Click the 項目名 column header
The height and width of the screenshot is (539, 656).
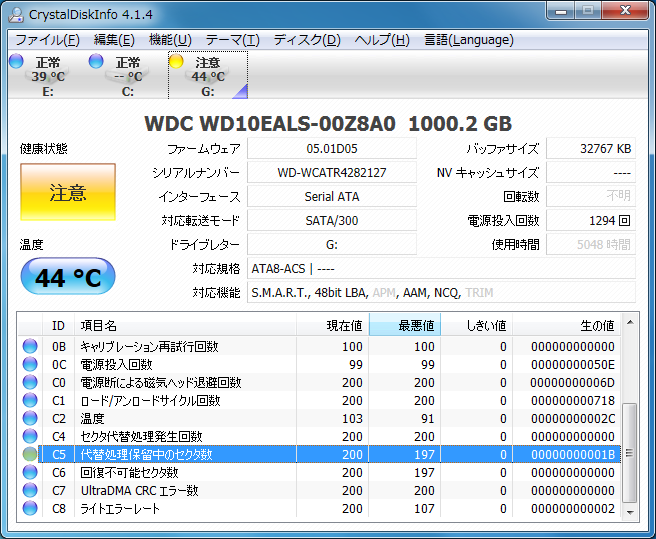pyautogui.click(x=185, y=326)
